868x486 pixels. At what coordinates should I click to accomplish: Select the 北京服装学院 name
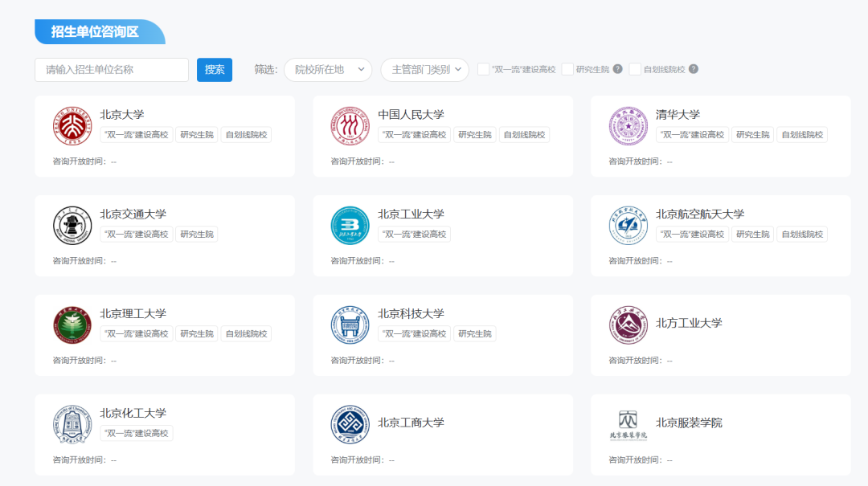[689, 423]
